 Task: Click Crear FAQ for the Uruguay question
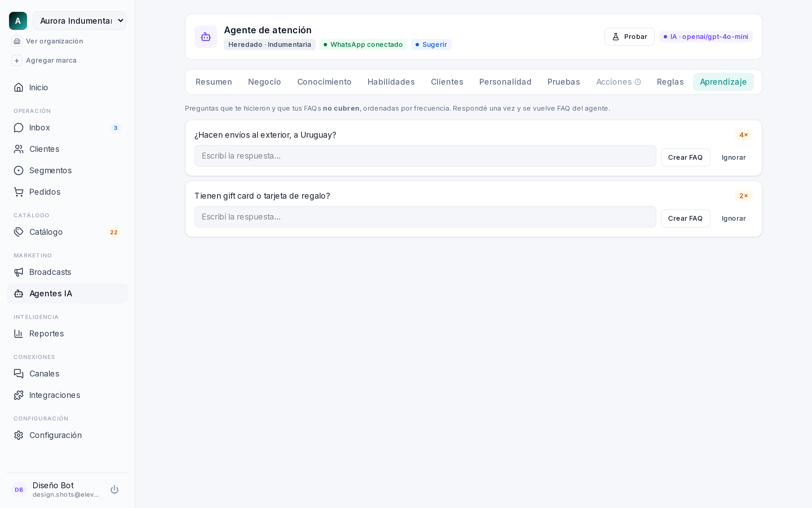(685, 157)
